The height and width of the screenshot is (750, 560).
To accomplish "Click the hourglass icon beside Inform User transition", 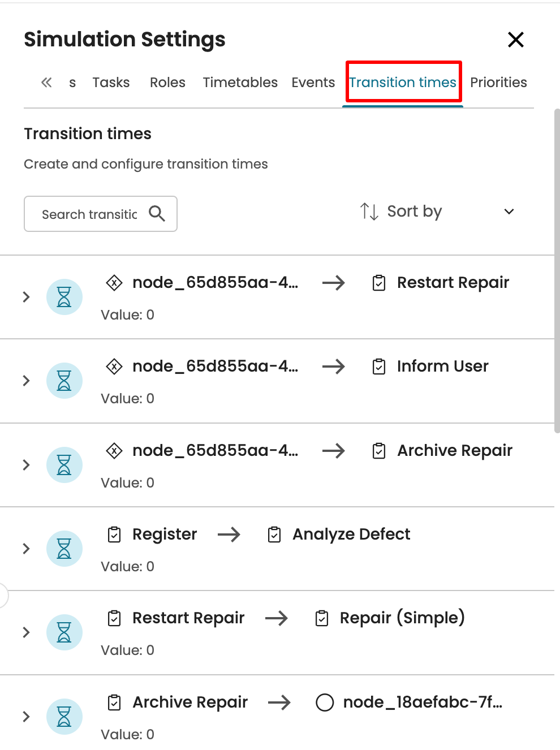I will tap(64, 381).
